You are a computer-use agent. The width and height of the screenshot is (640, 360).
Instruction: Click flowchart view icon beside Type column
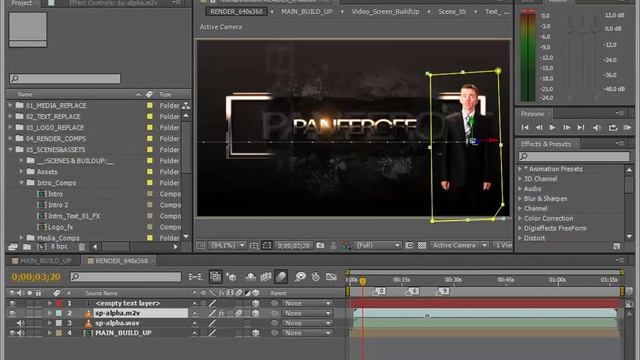click(x=186, y=106)
